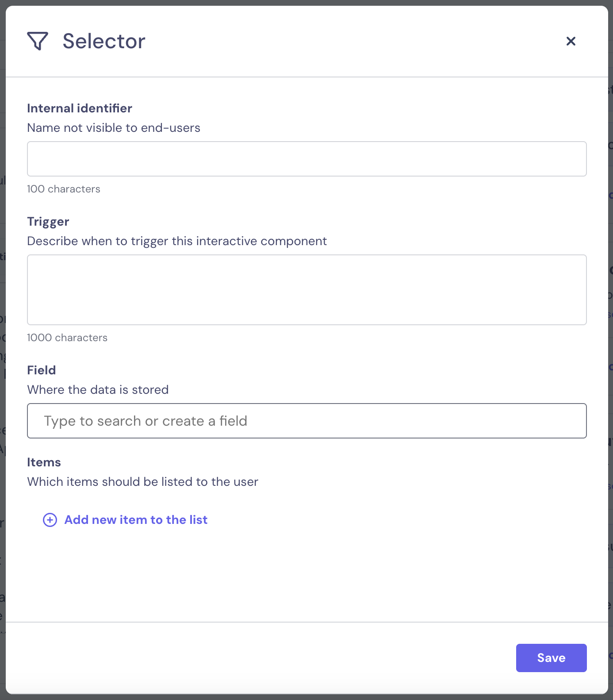Viewport: 613px width, 700px height.
Task: Click the Field section label
Action: [x=42, y=370]
